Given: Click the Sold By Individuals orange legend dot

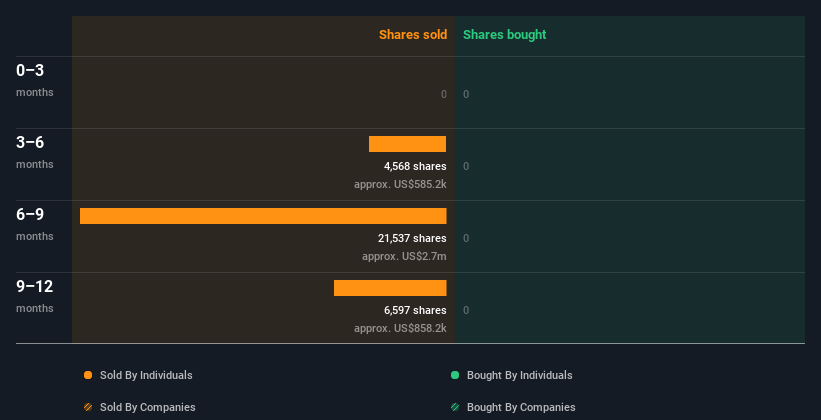Looking at the screenshot, I should 88,375.
